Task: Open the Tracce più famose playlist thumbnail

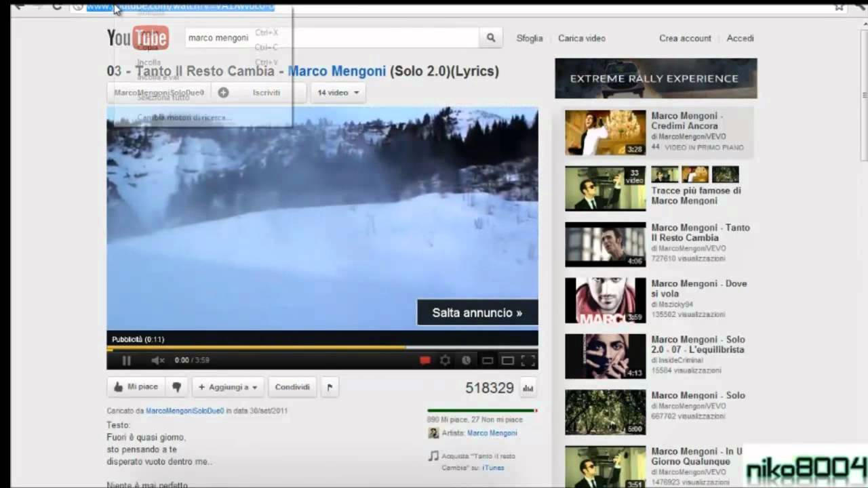Action: click(x=606, y=188)
